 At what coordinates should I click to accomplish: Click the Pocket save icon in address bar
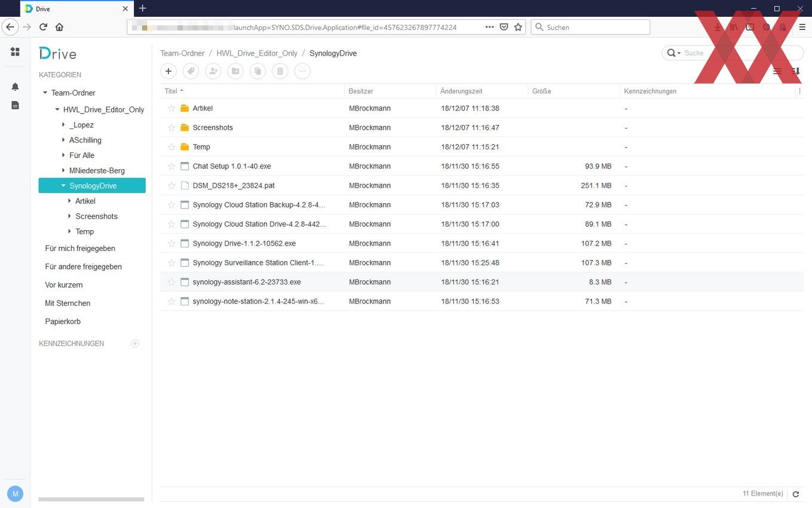[x=504, y=27]
